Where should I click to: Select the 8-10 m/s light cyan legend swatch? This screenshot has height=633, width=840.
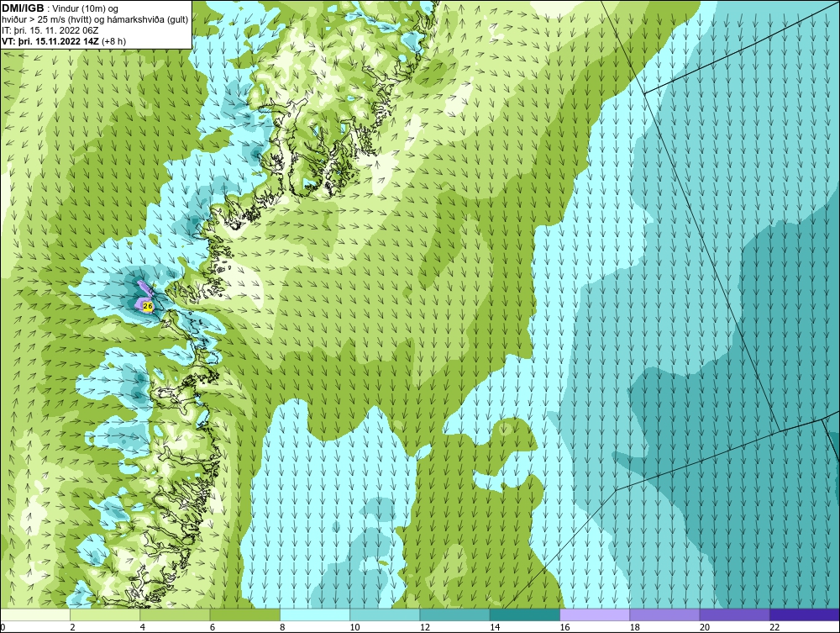point(315,615)
